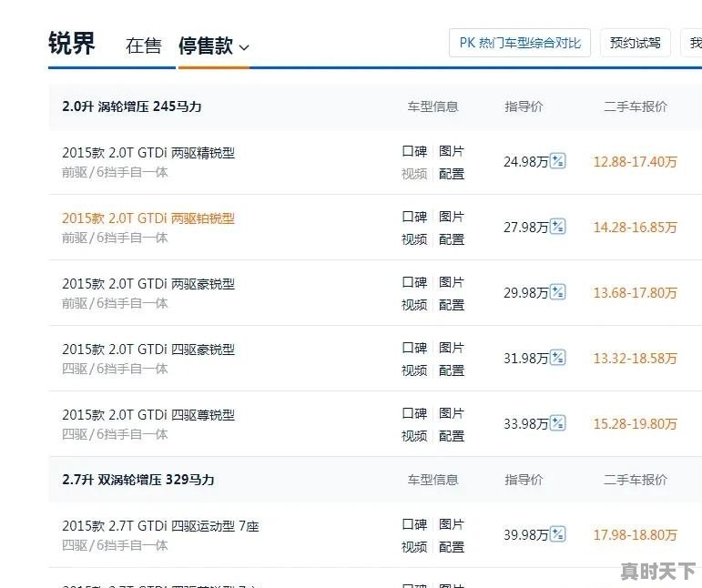View 口碑 for 2.7T 四驱运动型 7座 row
Image resolution: width=702 pixels, height=588 pixels.
click(414, 524)
